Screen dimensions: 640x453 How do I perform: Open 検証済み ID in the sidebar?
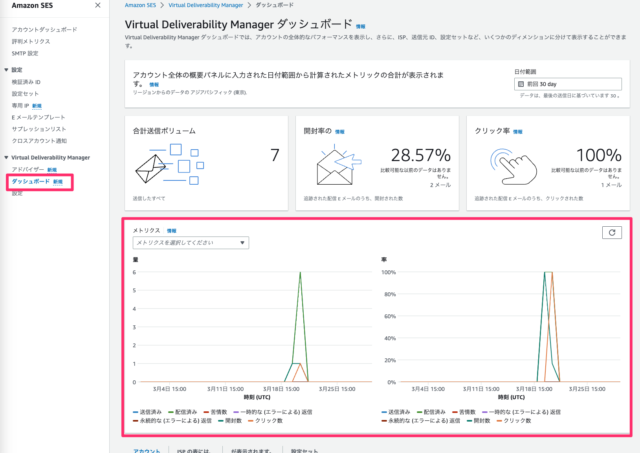pyautogui.click(x=26, y=82)
